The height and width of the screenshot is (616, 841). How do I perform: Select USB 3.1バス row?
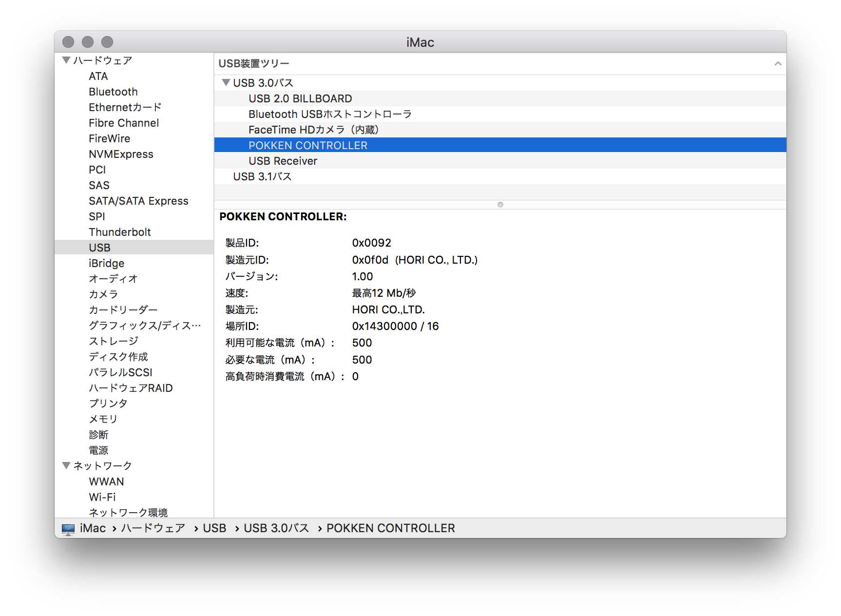(500, 176)
